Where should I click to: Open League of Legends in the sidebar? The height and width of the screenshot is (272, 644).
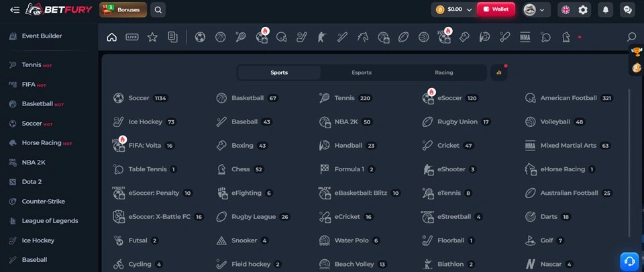[44, 221]
